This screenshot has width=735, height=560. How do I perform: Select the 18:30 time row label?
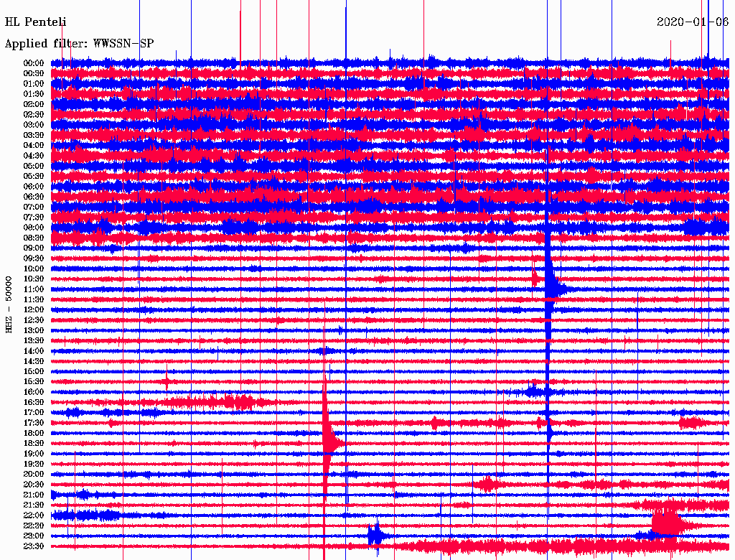[34, 444]
